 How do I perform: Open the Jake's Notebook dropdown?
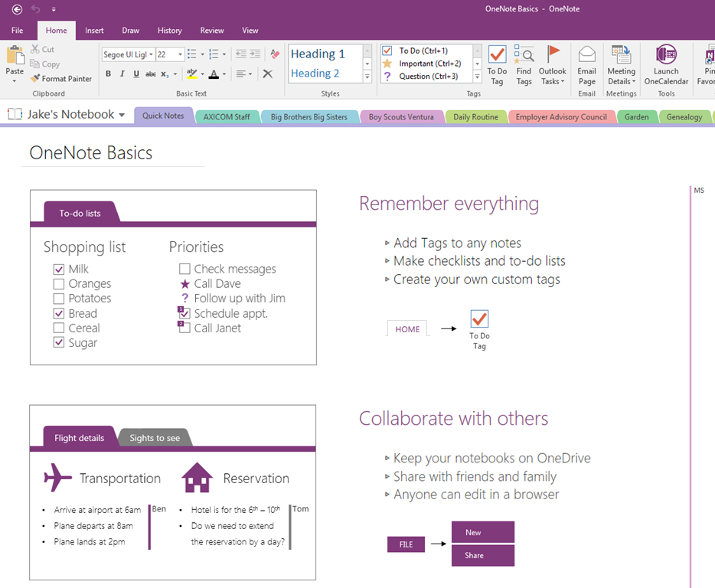coord(122,113)
